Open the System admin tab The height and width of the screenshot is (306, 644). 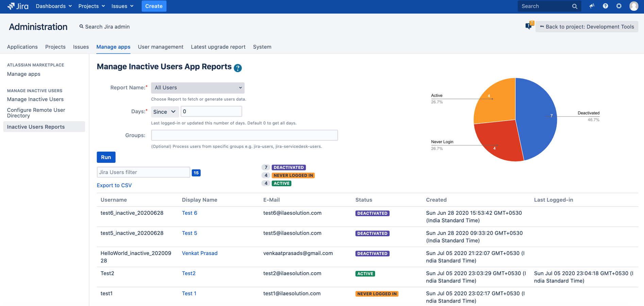tap(262, 47)
